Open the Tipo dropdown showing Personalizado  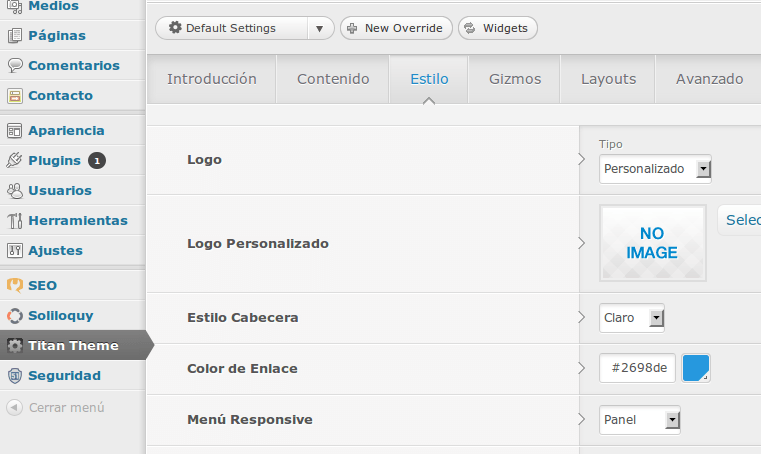655,169
